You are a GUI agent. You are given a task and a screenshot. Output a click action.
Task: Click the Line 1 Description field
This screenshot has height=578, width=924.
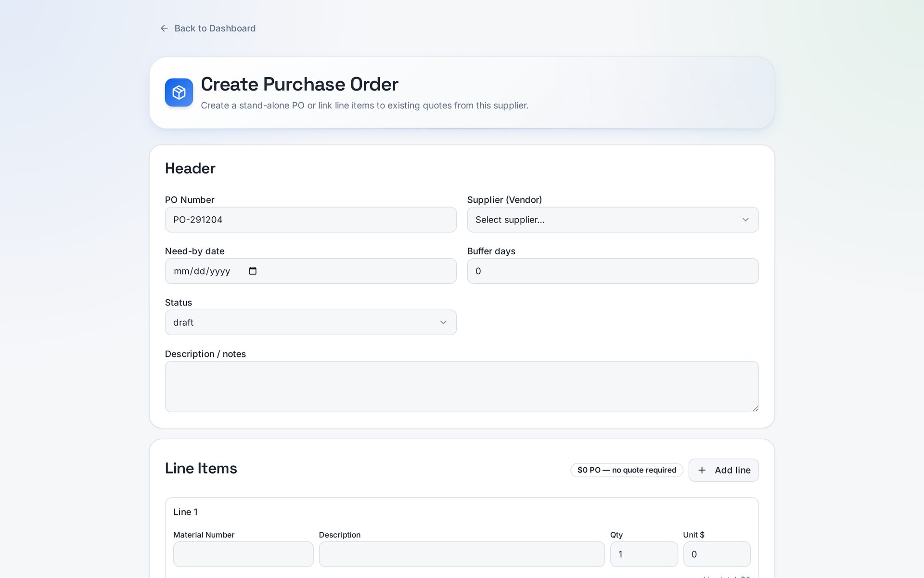point(462,554)
